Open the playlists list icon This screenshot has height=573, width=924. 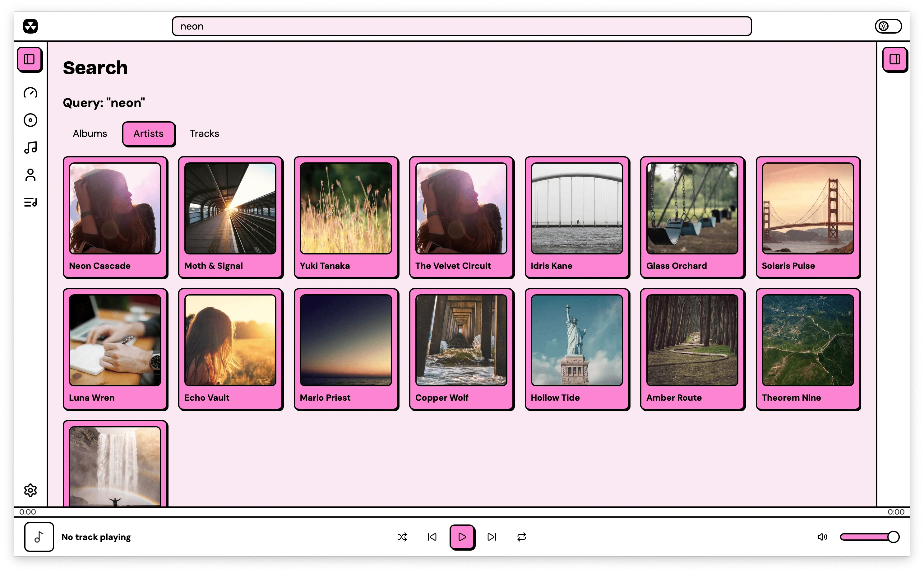click(30, 202)
